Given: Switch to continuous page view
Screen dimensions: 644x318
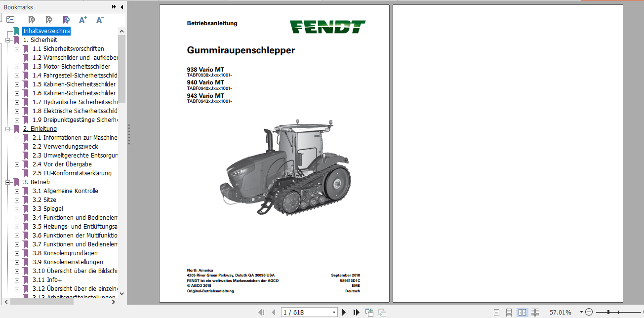Looking at the screenshot, I should pyautogui.click(x=509, y=312).
